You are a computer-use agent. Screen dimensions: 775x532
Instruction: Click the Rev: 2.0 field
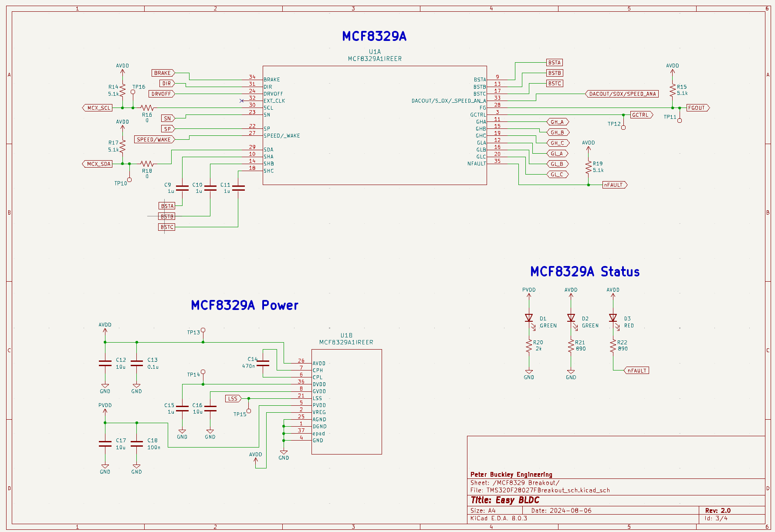point(718,511)
